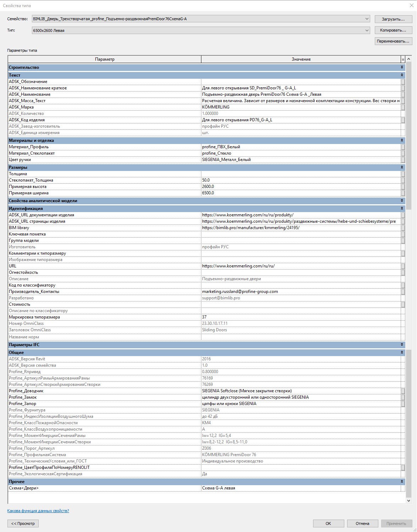Open the Семейство dropdown list
This screenshot has height=532, width=417.
click(367, 19)
